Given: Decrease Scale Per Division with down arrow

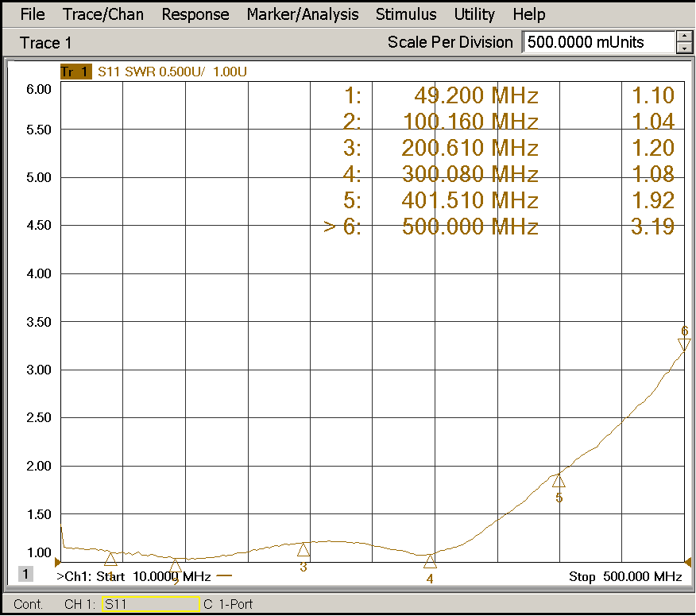Looking at the screenshot, I should tap(685, 48).
